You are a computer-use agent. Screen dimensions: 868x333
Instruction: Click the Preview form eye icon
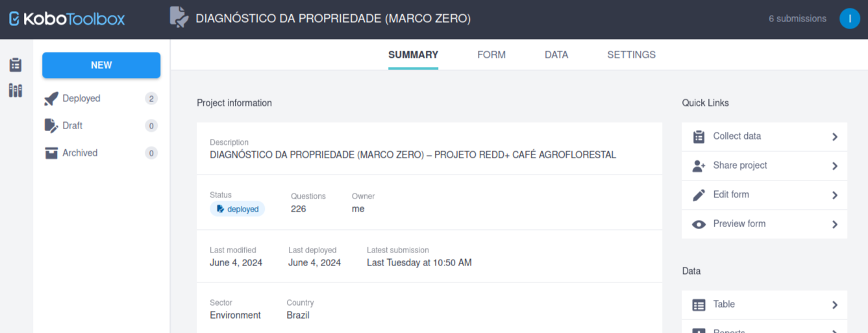click(x=699, y=224)
